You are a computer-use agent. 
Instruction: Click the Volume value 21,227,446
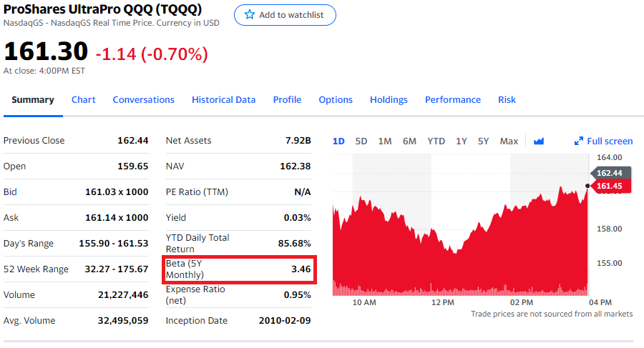(x=123, y=295)
